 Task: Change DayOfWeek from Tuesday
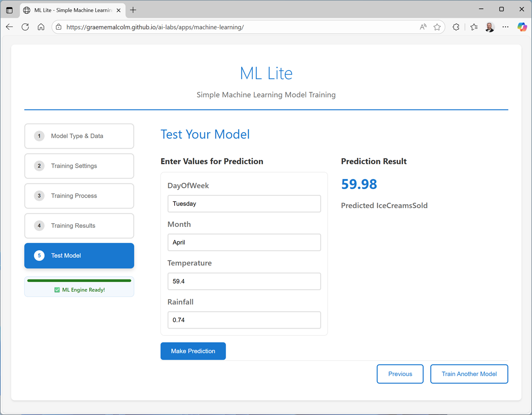coord(244,203)
